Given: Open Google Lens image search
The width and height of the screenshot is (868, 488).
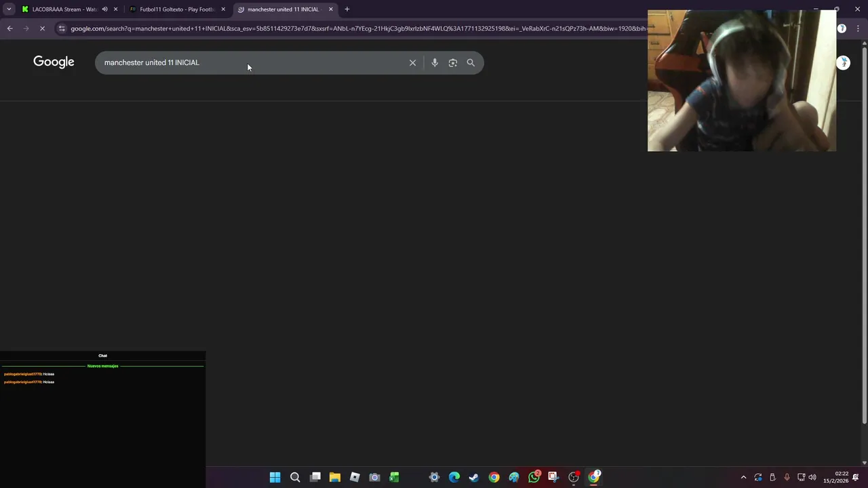Looking at the screenshot, I should point(453,62).
